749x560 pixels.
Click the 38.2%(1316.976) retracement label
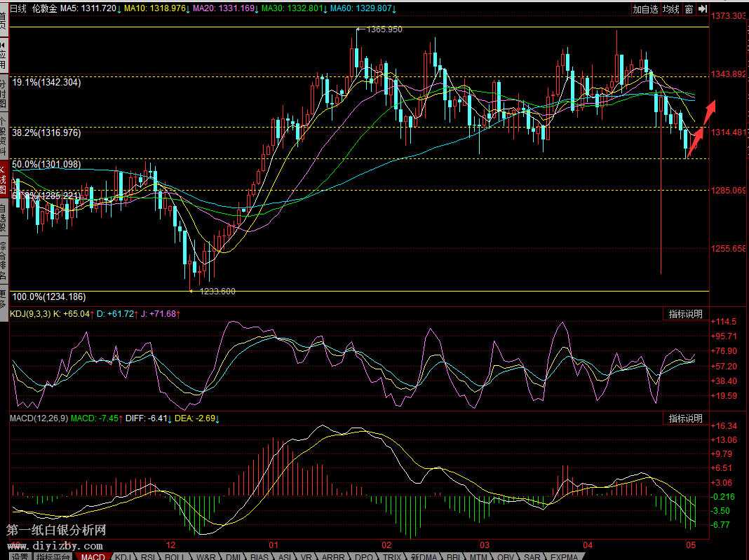click(46, 132)
